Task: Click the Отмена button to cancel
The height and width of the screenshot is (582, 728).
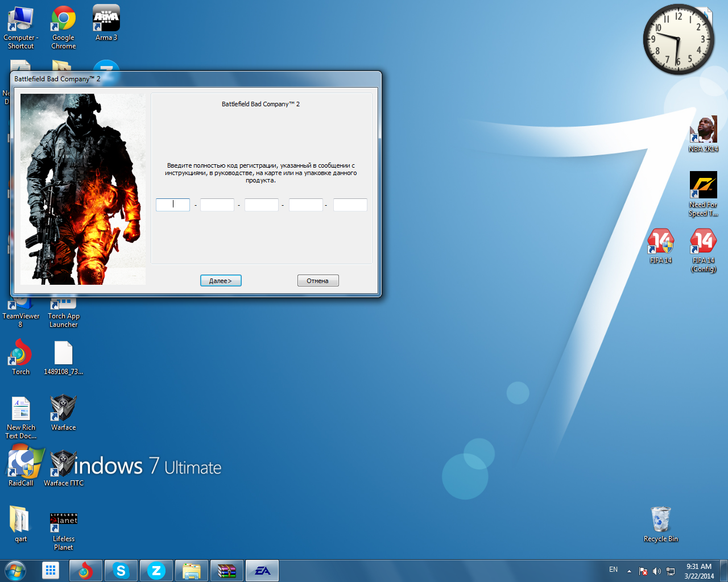Action: pyautogui.click(x=318, y=281)
